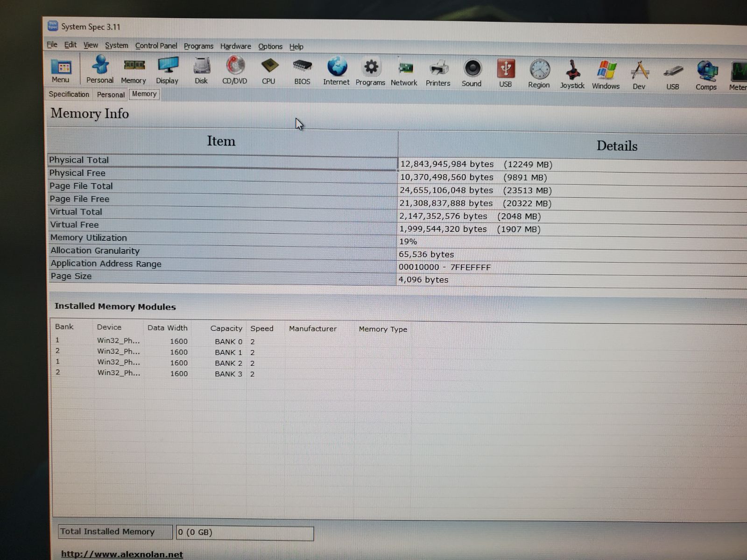Screen dimensions: 747x560
Task: Open the Joystick toolbar icon
Action: tap(572, 75)
